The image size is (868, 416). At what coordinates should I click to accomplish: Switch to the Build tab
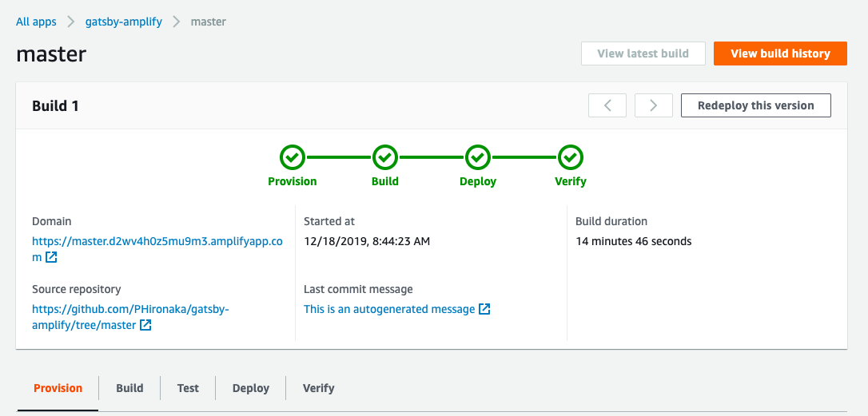point(129,388)
